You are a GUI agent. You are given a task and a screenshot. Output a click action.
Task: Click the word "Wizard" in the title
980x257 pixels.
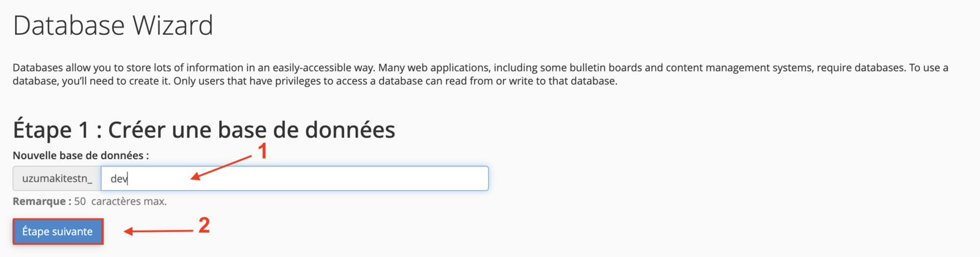click(173, 26)
